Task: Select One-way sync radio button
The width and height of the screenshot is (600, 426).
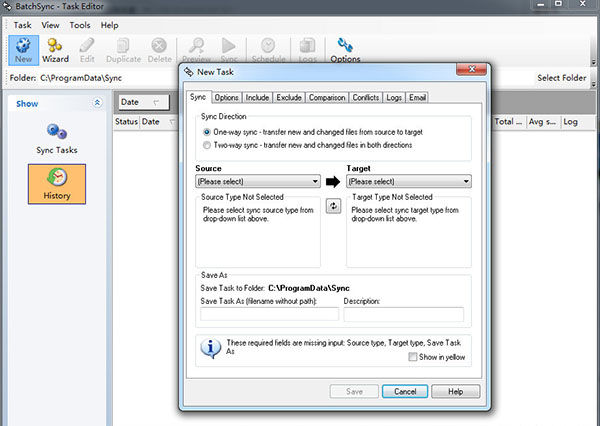Action: (x=207, y=131)
